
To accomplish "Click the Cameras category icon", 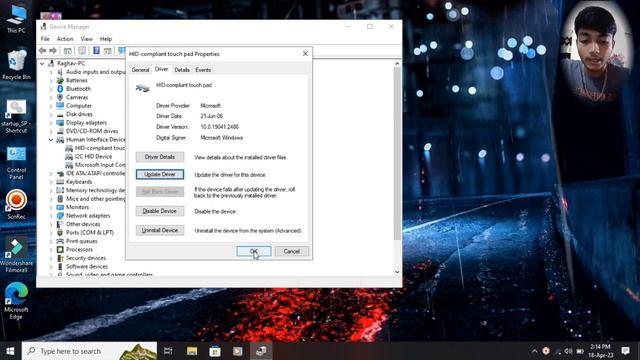I will point(60,97).
